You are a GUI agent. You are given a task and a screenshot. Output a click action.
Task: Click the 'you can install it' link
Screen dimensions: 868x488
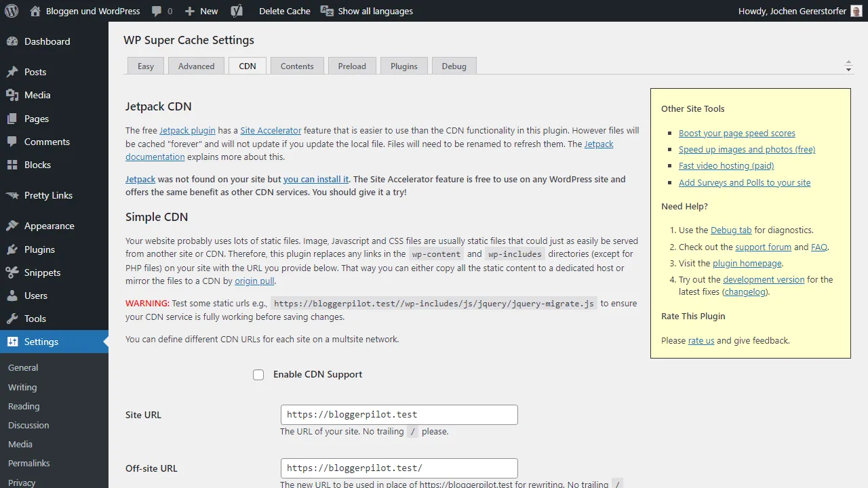coord(316,179)
